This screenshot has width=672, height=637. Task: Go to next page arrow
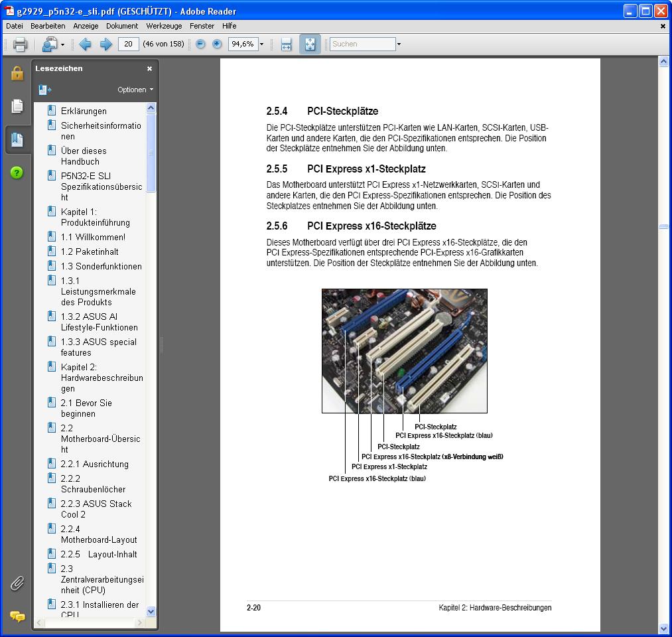(106, 44)
